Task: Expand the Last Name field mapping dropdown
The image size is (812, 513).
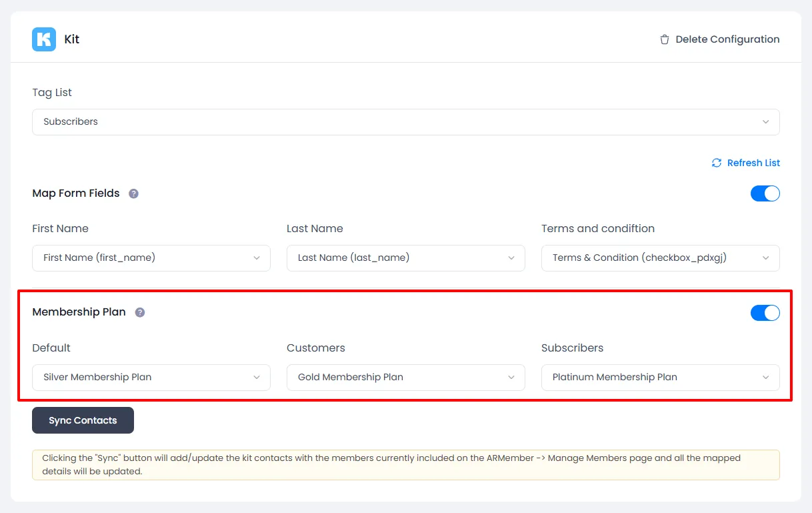Action: point(405,258)
